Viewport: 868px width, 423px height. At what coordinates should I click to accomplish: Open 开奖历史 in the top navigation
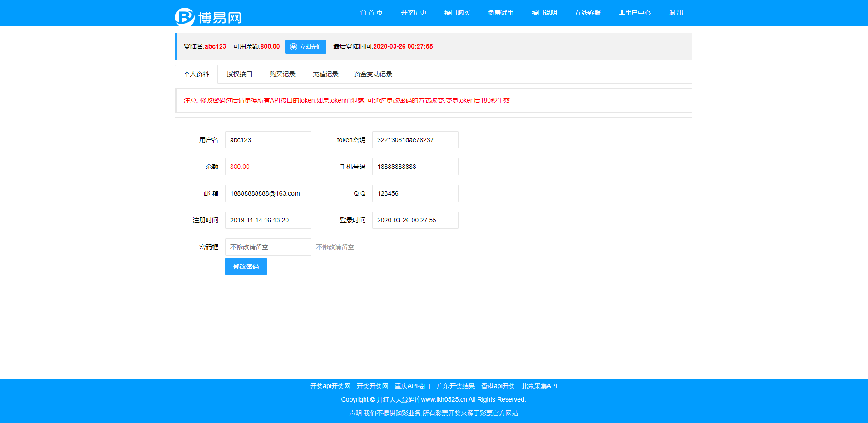pyautogui.click(x=414, y=13)
